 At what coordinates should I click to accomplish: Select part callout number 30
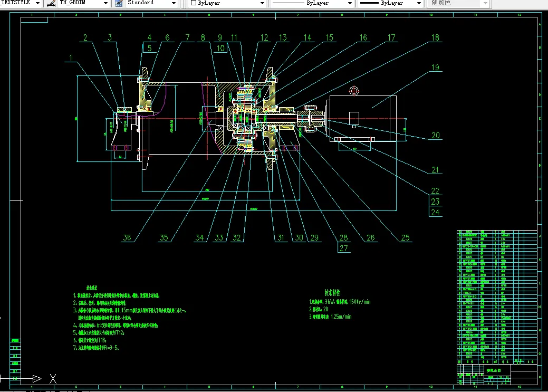point(299,238)
